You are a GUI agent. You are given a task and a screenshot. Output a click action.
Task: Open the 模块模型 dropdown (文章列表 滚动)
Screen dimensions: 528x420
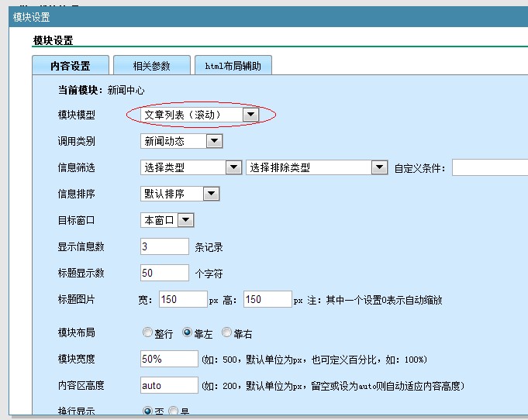coord(200,115)
